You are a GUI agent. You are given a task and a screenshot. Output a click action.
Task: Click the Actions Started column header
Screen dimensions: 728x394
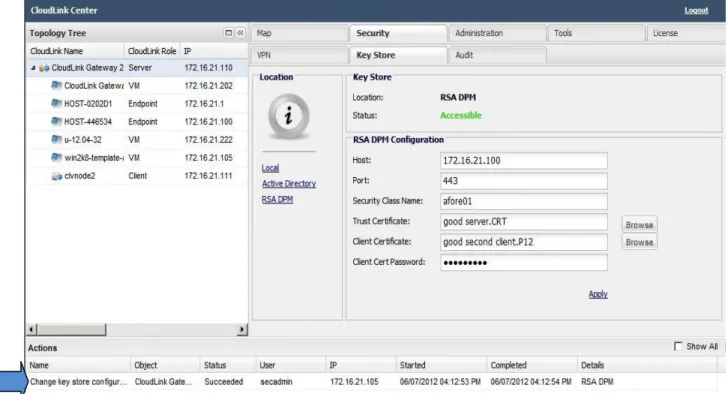pyautogui.click(x=442, y=365)
